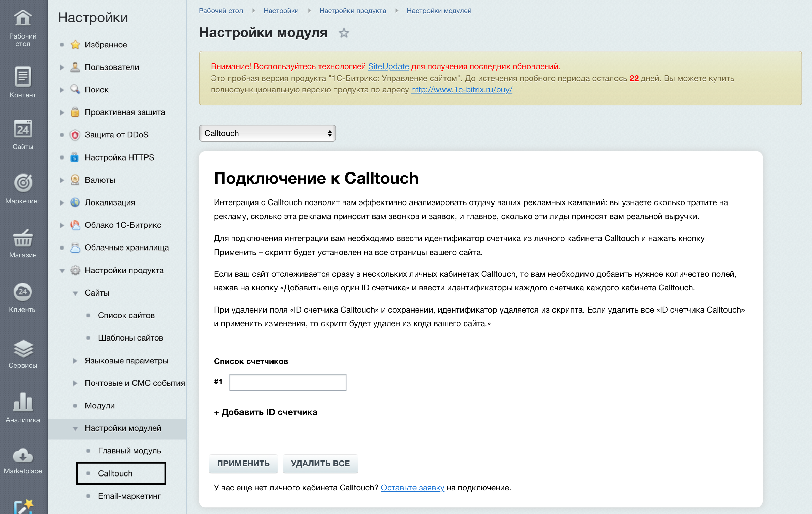This screenshot has width=812, height=514.
Task: Click the Локализация globe icon
Action: coord(75,202)
